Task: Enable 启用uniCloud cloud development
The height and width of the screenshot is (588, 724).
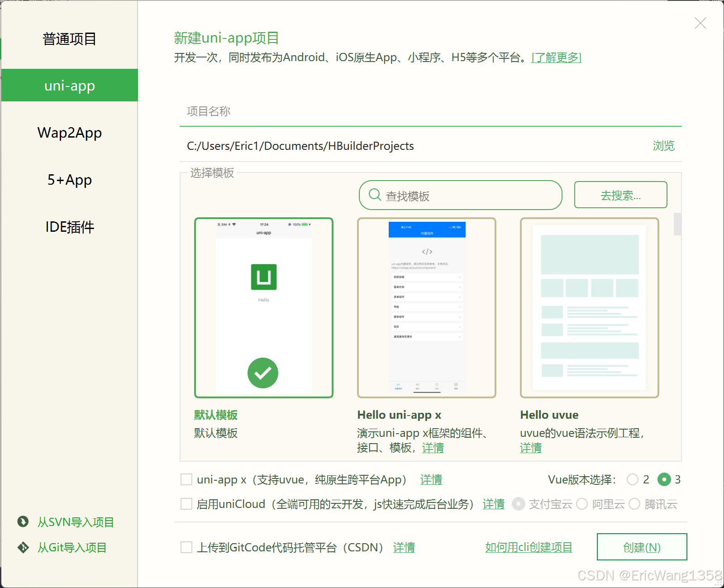Action: [x=186, y=504]
